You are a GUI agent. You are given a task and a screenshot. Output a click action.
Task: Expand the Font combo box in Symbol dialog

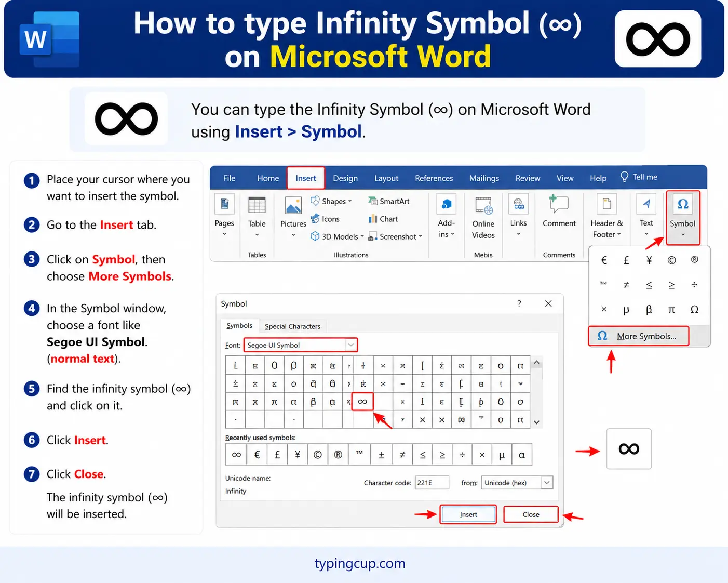pyautogui.click(x=351, y=345)
